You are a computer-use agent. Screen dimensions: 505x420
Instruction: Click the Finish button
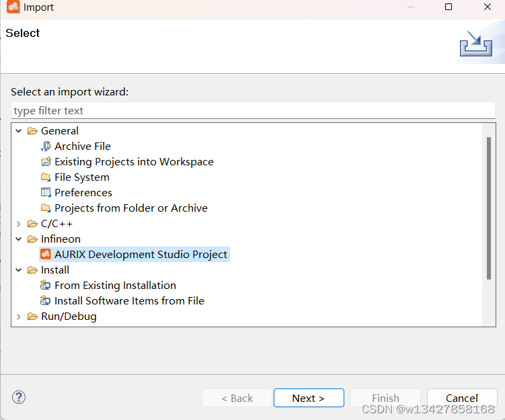tap(385, 398)
